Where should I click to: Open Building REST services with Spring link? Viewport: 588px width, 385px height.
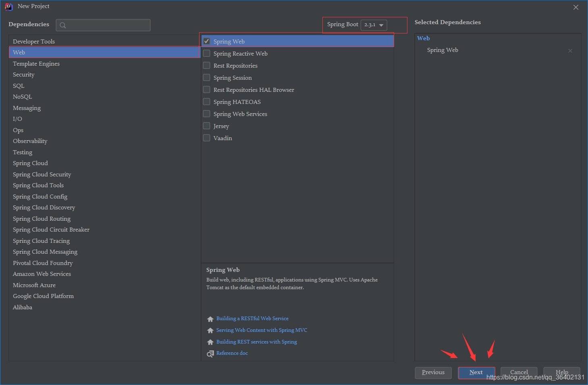(x=257, y=342)
